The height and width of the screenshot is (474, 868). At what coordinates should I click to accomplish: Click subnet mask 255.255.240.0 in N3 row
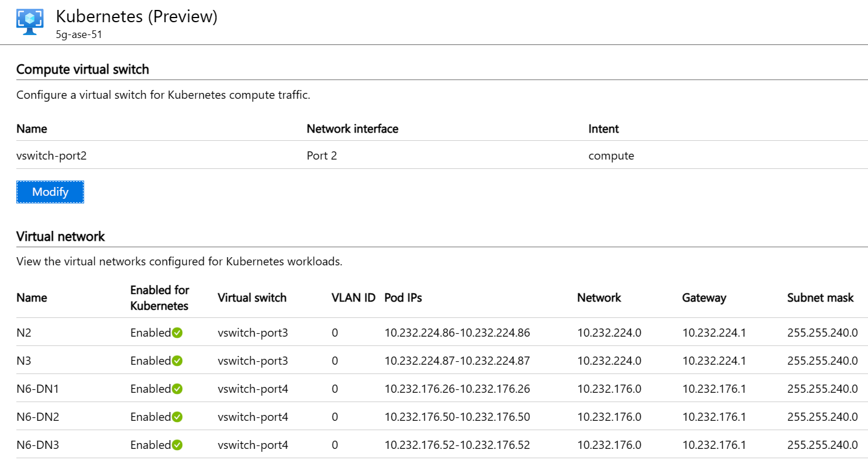click(822, 361)
